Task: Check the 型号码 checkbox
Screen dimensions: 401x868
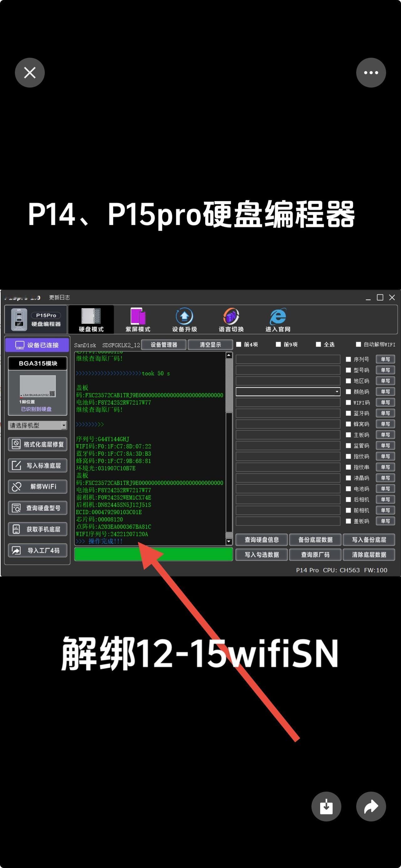Action: (x=348, y=370)
